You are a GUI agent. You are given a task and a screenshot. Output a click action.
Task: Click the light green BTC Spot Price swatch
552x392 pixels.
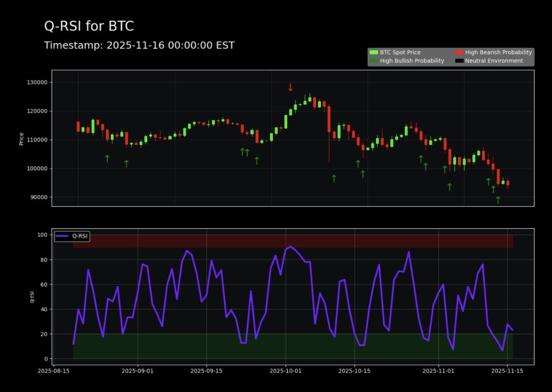point(374,52)
